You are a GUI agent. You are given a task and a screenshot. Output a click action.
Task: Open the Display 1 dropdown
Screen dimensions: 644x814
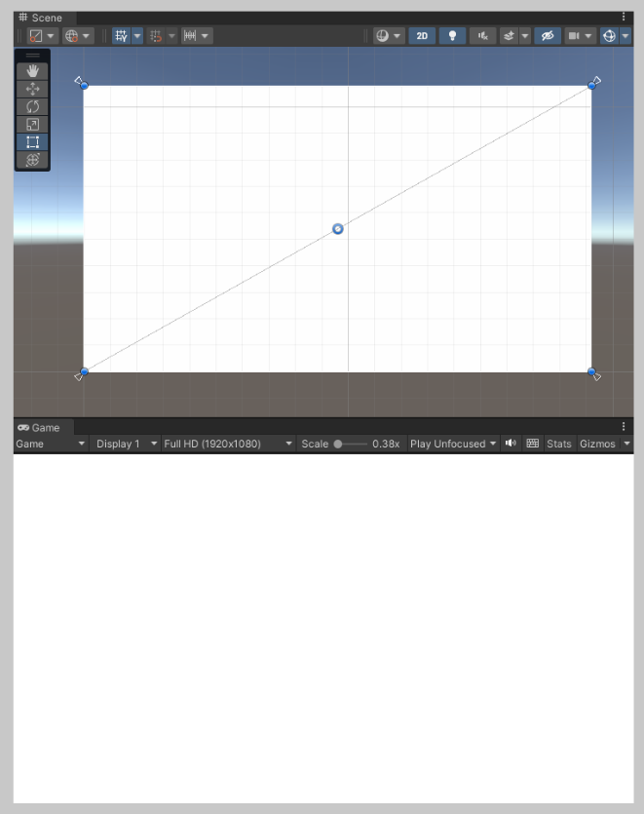point(126,444)
